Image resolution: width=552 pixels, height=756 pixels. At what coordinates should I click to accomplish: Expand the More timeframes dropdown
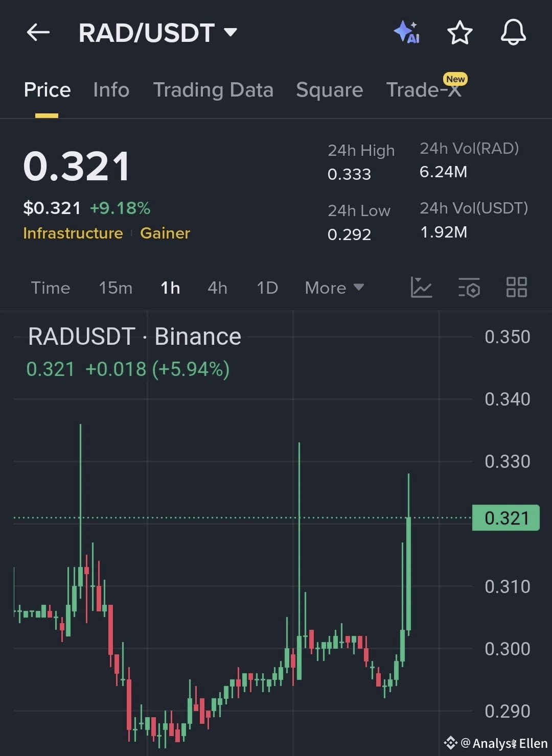click(334, 288)
